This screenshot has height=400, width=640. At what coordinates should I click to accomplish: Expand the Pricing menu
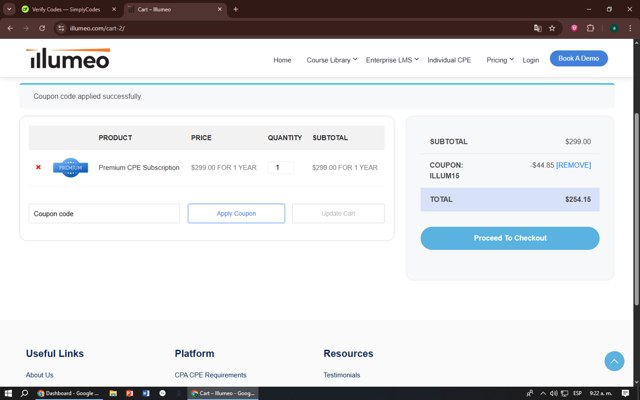[500, 60]
